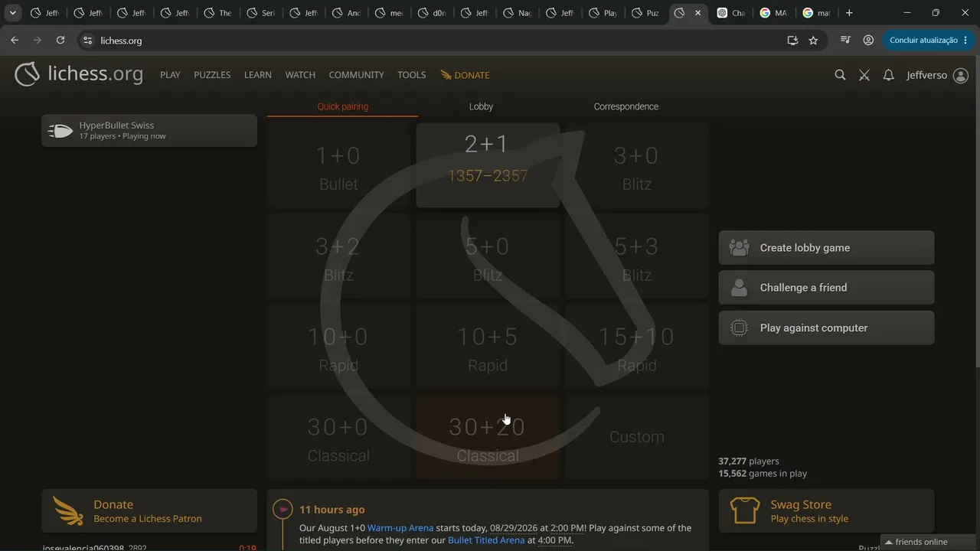Click Play against computer
This screenshot has height=551, width=980.
click(826, 328)
